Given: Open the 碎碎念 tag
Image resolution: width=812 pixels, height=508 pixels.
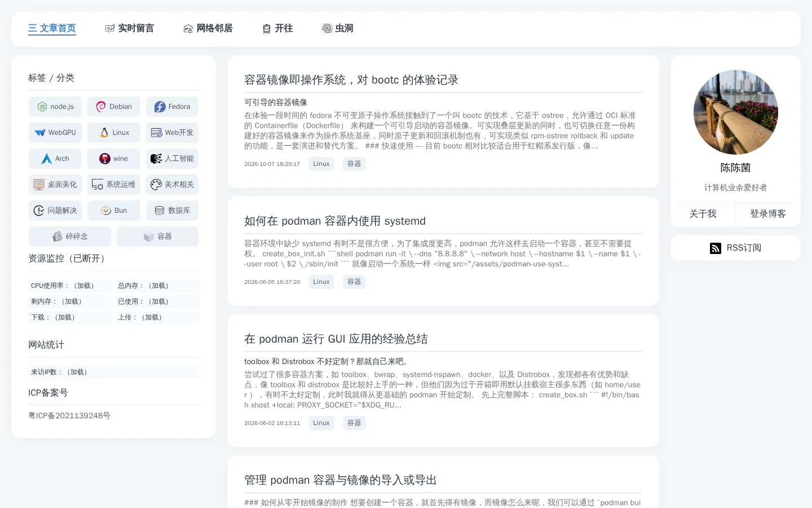Looking at the screenshot, I should 70,237.
